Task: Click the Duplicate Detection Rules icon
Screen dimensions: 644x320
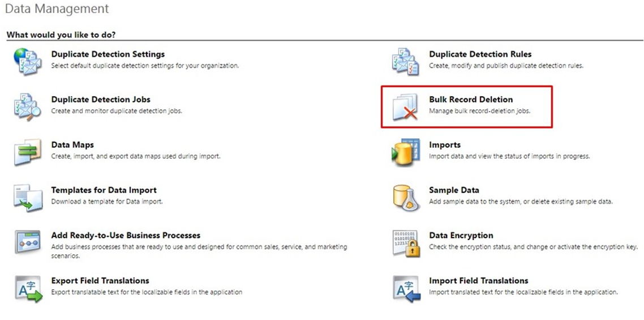Action: 405,62
